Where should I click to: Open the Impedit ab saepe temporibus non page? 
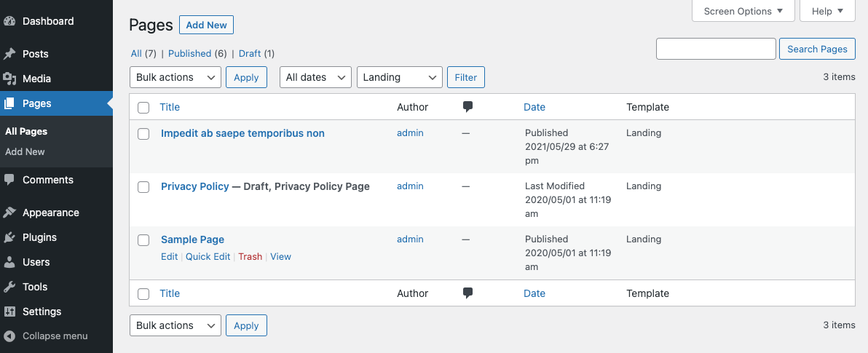click(x=242, y=133)
